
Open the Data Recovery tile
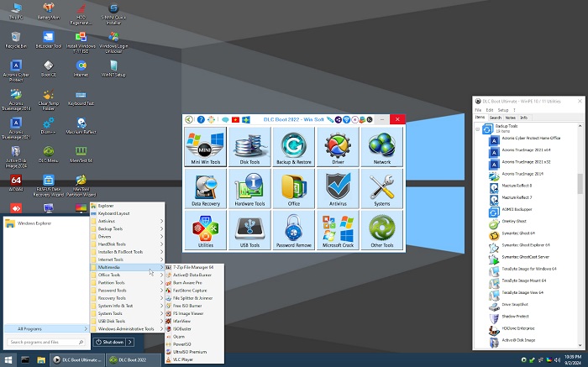206,188
